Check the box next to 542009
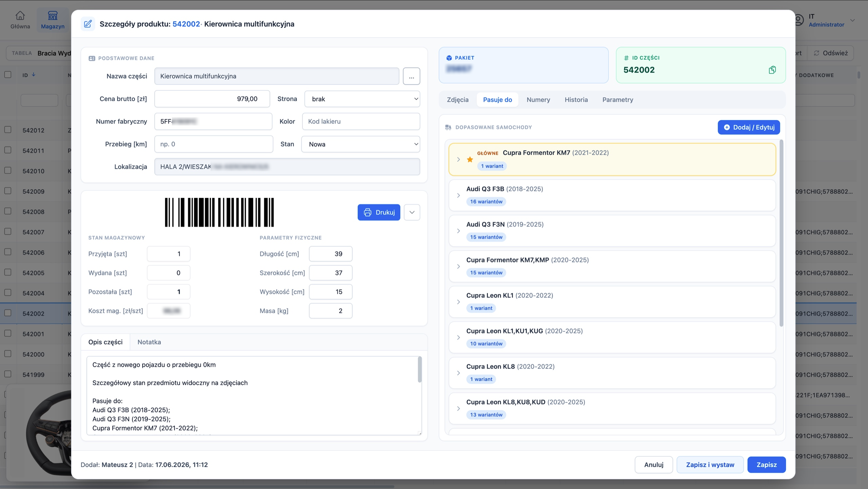868x489 pixels. pos(8,191)
